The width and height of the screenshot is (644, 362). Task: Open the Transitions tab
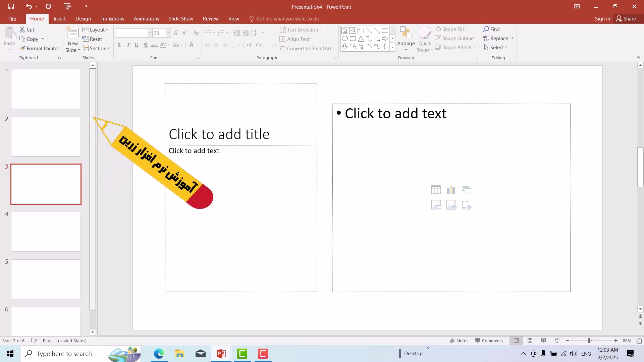click(x=112, y=19)
